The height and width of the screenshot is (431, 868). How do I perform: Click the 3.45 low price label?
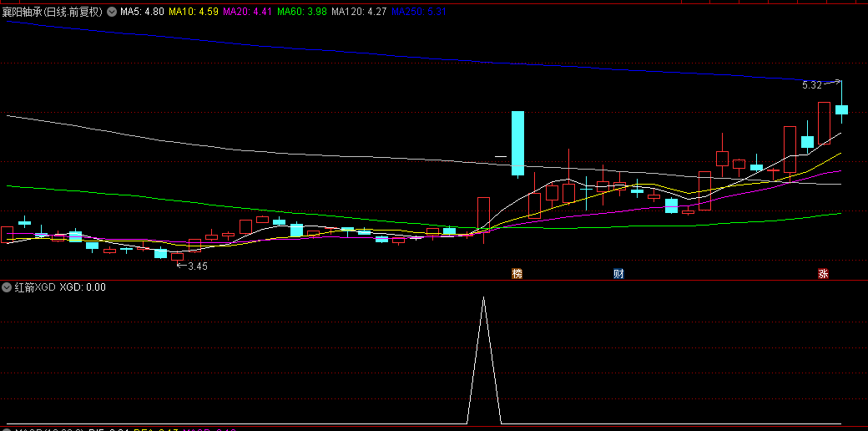point(198,266)
